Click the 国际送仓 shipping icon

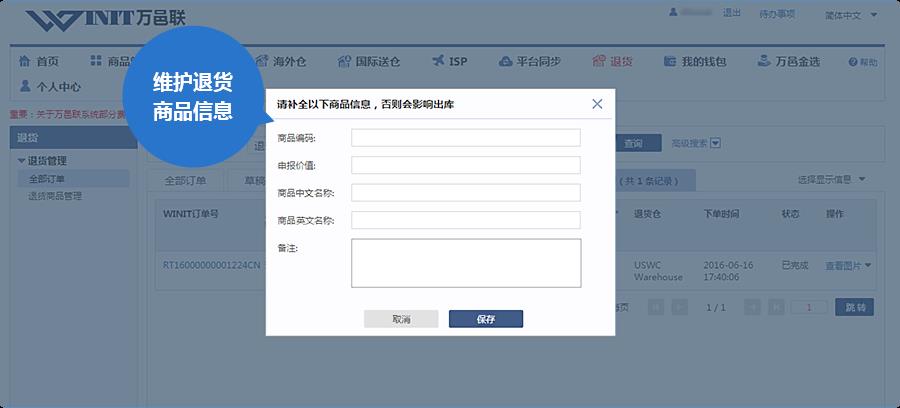point(344,61)
